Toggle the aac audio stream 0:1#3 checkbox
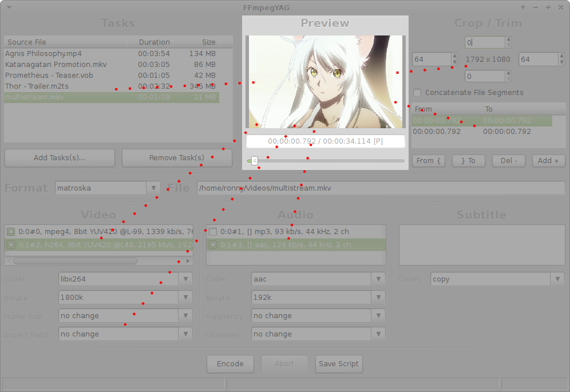The width and height of the screenshot is (570, 392). point(213,245)
